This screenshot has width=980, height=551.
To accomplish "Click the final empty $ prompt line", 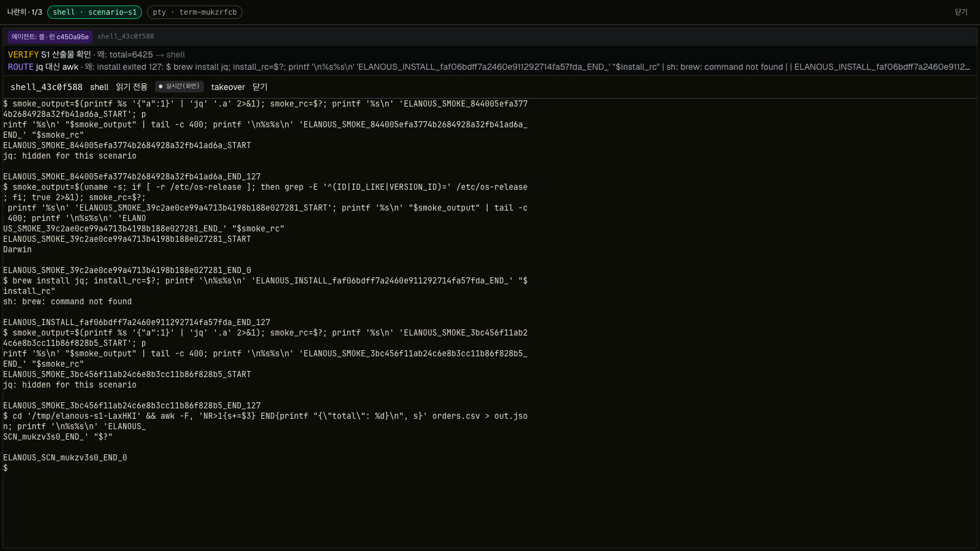I will (x=6, y=468).
